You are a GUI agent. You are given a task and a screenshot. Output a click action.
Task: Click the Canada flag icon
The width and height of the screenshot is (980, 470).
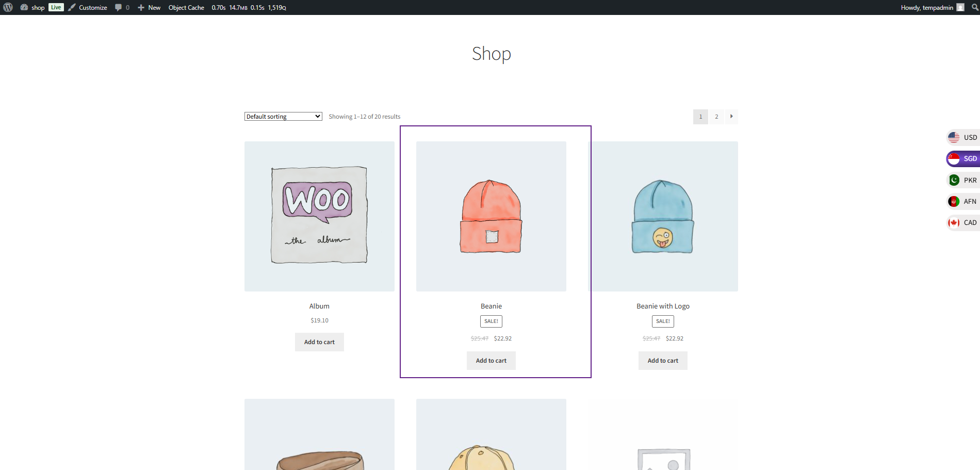(x=954, y=222)
